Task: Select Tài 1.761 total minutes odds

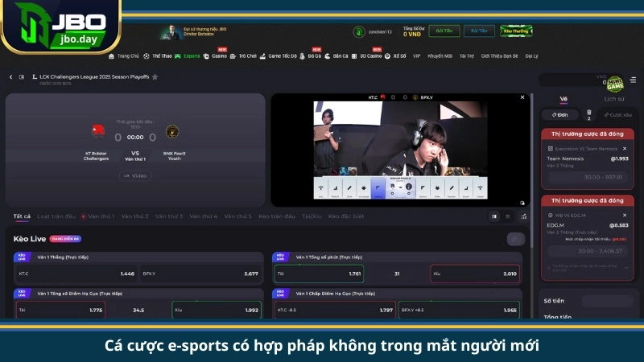Action: [319, 274]
